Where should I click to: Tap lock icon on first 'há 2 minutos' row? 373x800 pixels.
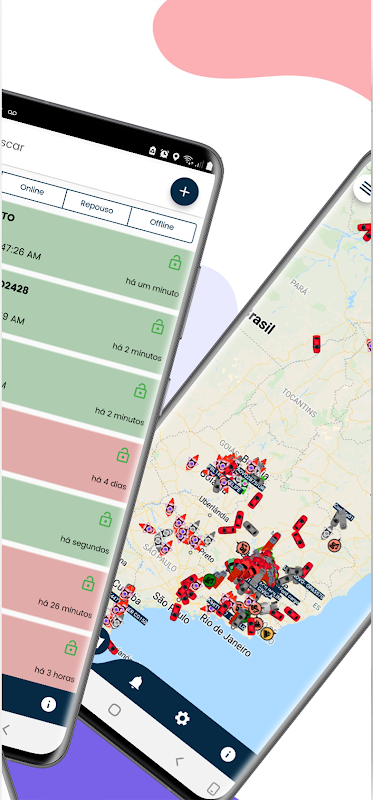point(158,326)
